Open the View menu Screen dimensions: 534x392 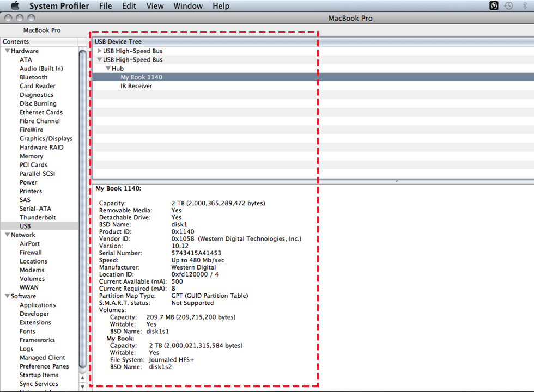point(155,6)
